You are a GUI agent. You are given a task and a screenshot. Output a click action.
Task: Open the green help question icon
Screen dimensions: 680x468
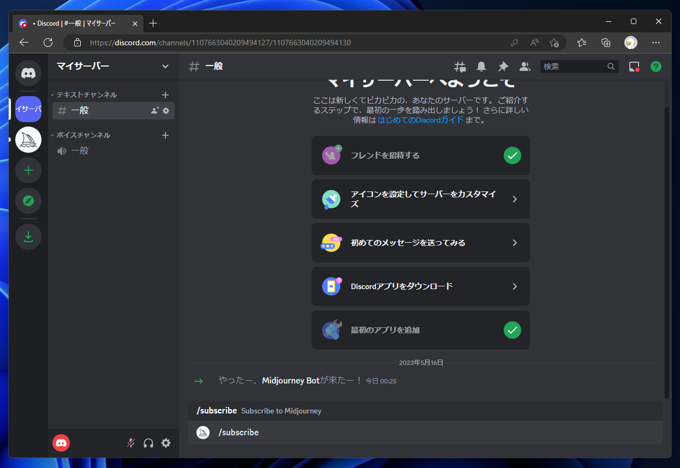656,66
